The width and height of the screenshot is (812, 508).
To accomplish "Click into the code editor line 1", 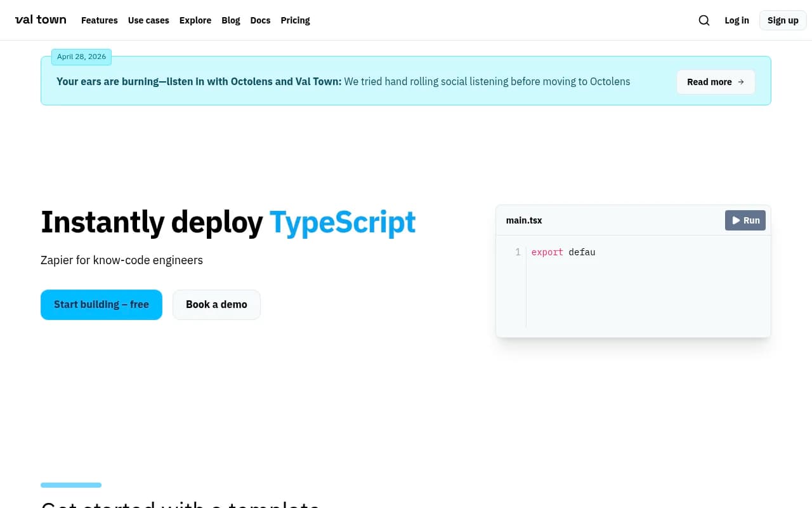I will pyautogui.click(x=647, y=252).
